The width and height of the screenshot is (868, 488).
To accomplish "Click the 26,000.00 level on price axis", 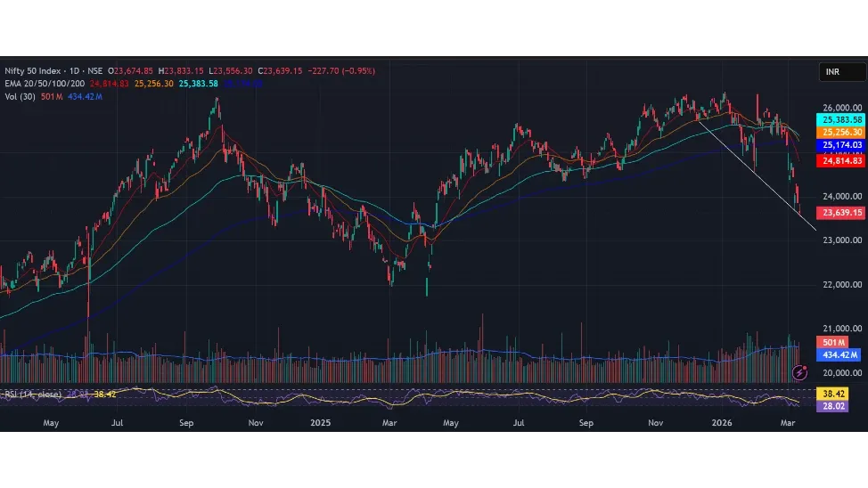I will pyautogui.click(x=841, y=107).
